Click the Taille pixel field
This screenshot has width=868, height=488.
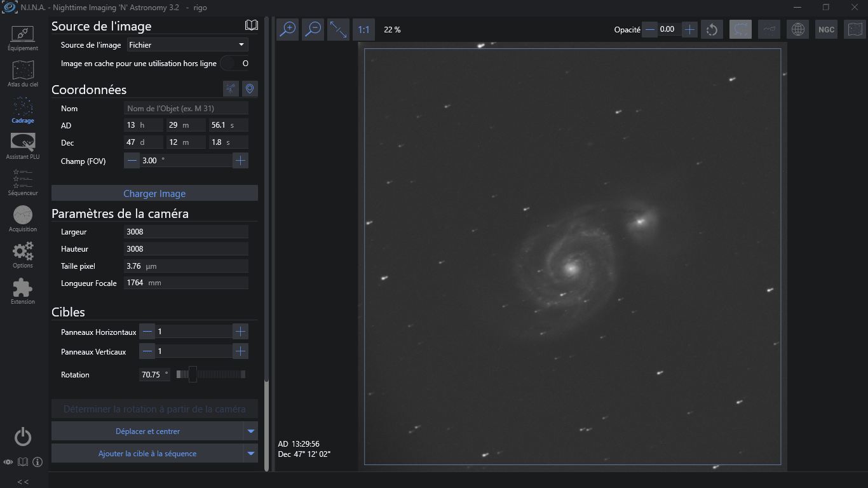tap(186, 266)
